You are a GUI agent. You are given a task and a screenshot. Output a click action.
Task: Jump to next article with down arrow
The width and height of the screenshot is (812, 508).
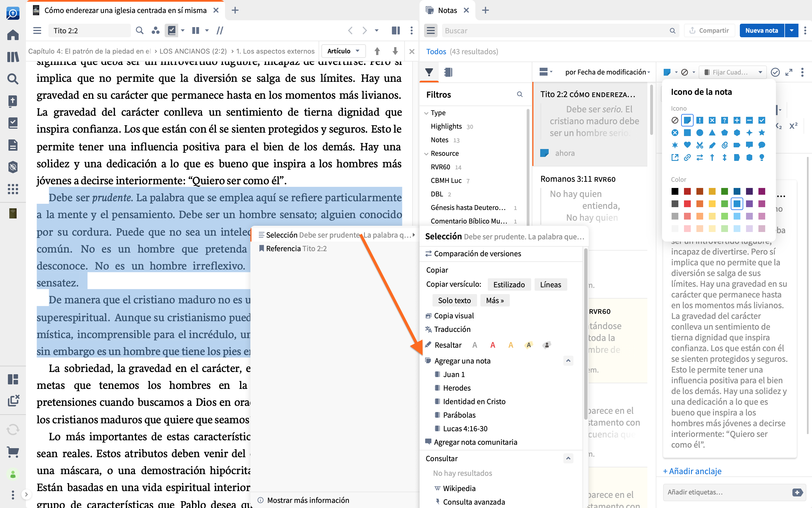click(x=395, y=51)
